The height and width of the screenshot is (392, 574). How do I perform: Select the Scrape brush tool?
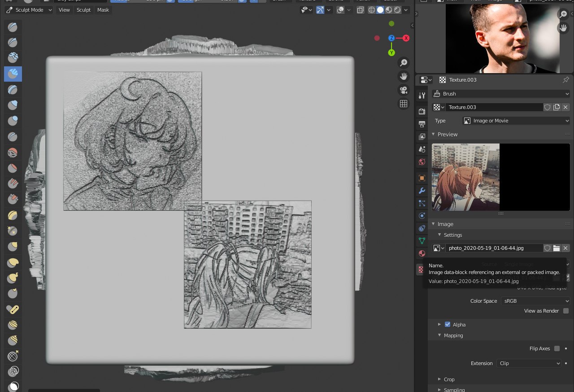[13, 200]
